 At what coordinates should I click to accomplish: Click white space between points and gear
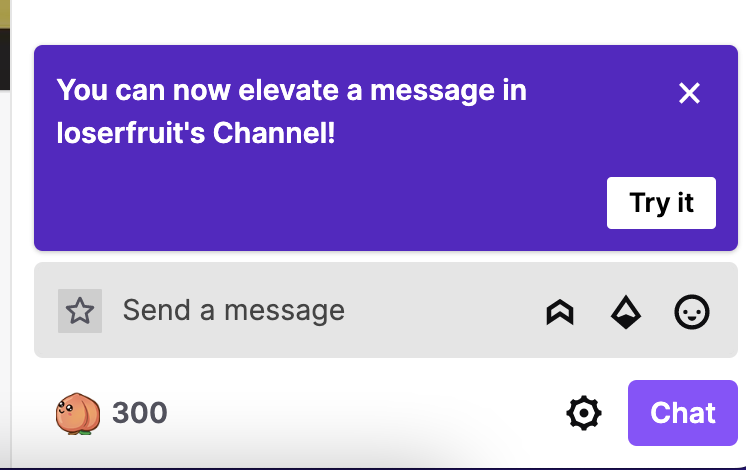click(370, 413)
